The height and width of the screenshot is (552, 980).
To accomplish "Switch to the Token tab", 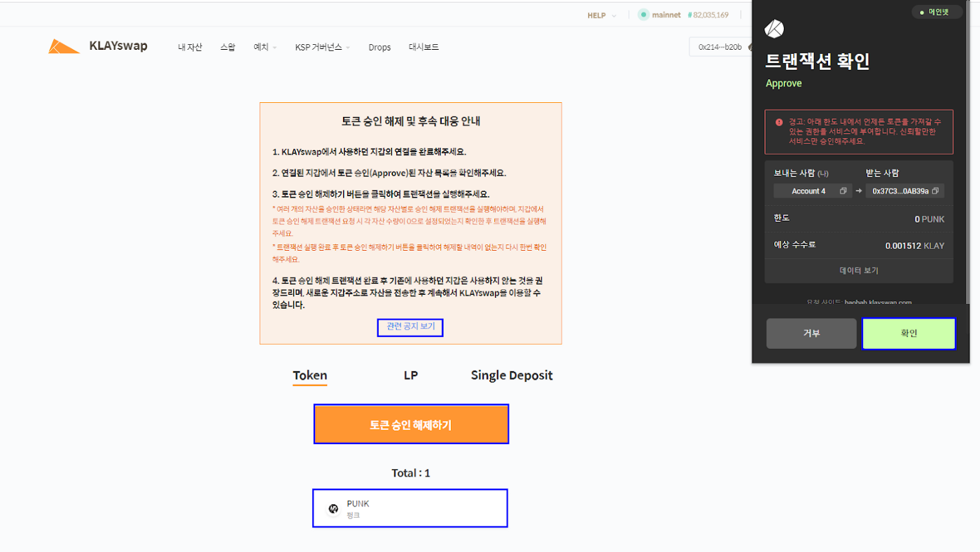I will [310, 375].
